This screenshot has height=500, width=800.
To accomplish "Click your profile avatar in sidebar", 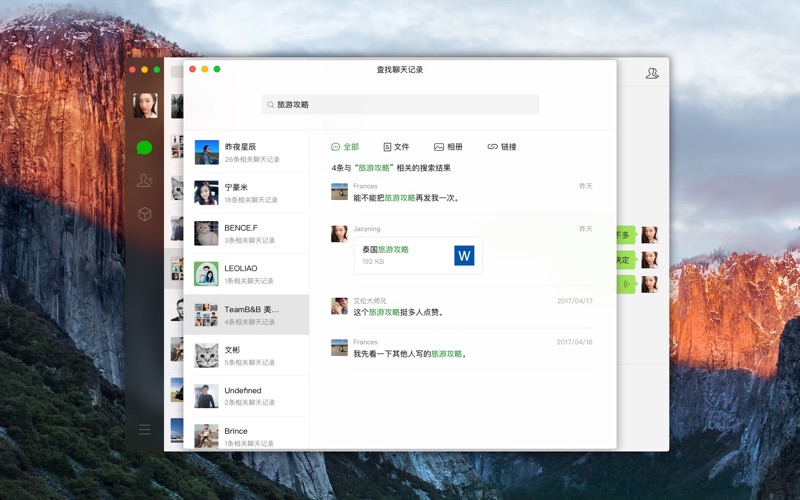I will pos(145,105).
